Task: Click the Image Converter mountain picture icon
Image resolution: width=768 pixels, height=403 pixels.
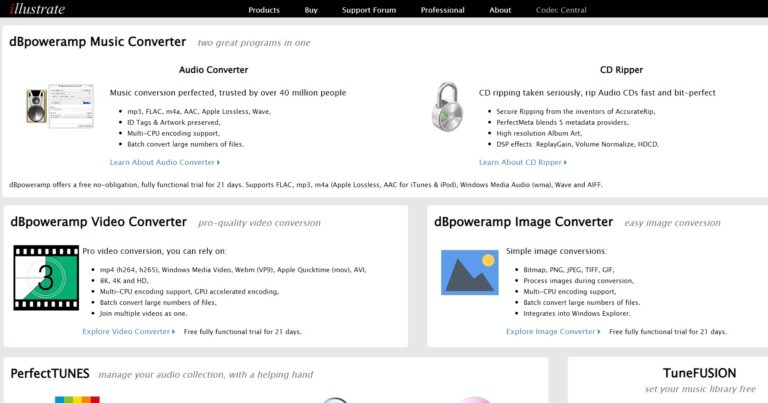Action: pos(469,272)
